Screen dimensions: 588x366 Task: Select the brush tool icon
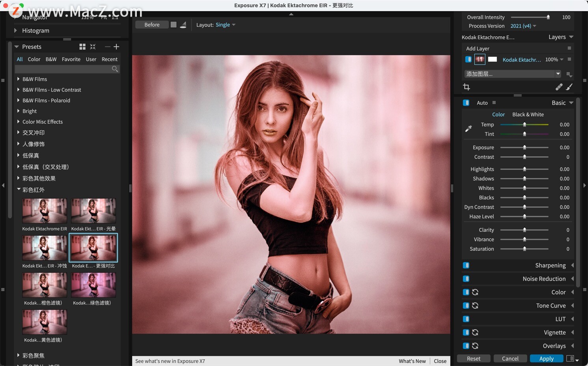tap(569, 87)
